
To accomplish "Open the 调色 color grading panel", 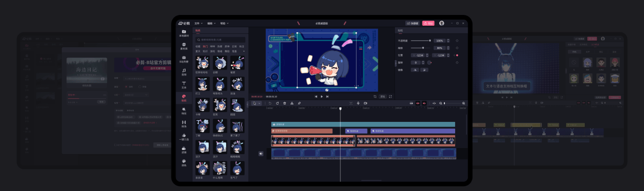I will tap(184, 163).
